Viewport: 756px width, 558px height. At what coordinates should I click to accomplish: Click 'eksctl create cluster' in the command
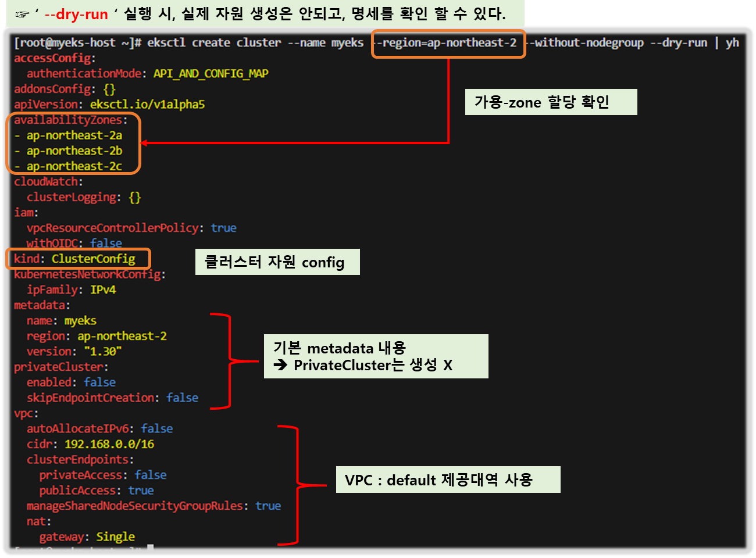tap(214, 43)
